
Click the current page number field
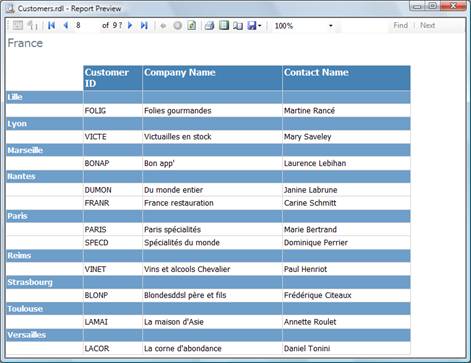[x=86, y=25]
